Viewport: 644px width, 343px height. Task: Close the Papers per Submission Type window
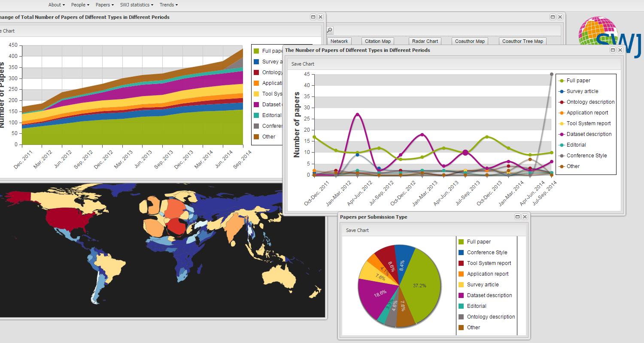coord(525,217)
